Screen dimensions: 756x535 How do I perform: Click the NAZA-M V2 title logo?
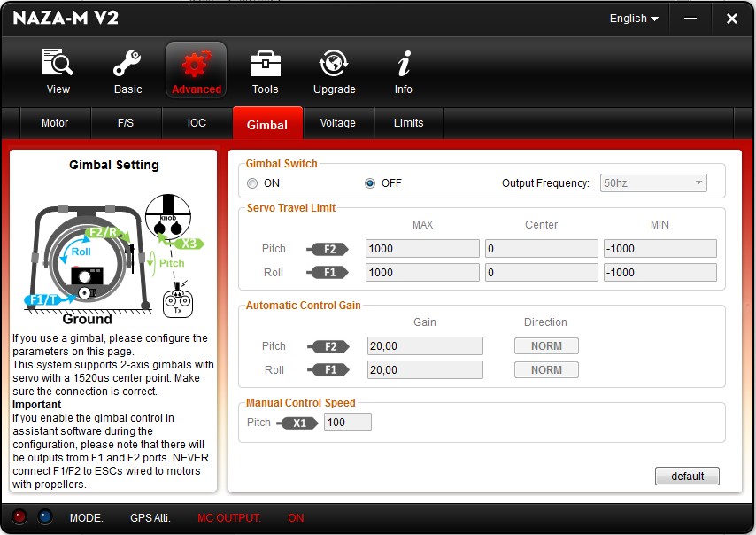[66, 18]
